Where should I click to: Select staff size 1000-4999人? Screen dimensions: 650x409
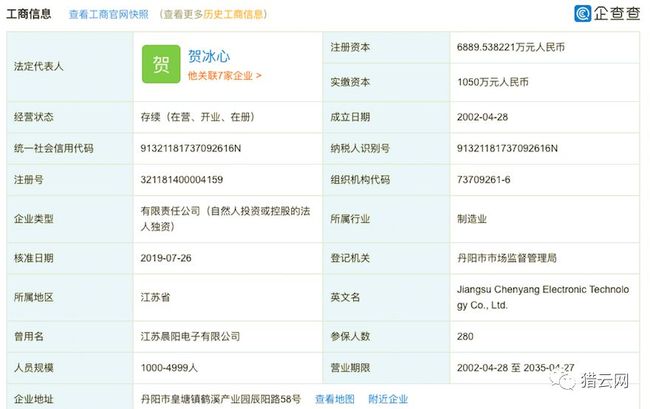pos(169,368)
